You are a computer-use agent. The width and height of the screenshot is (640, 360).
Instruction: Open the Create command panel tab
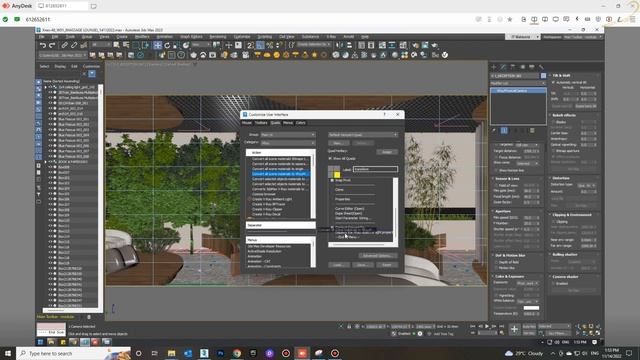click(494, 67)
